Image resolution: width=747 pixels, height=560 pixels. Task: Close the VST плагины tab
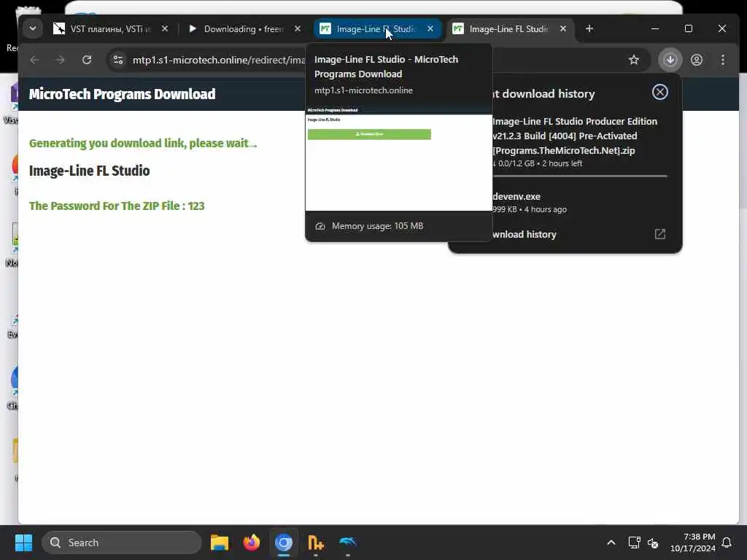click(x=164, y=28)
